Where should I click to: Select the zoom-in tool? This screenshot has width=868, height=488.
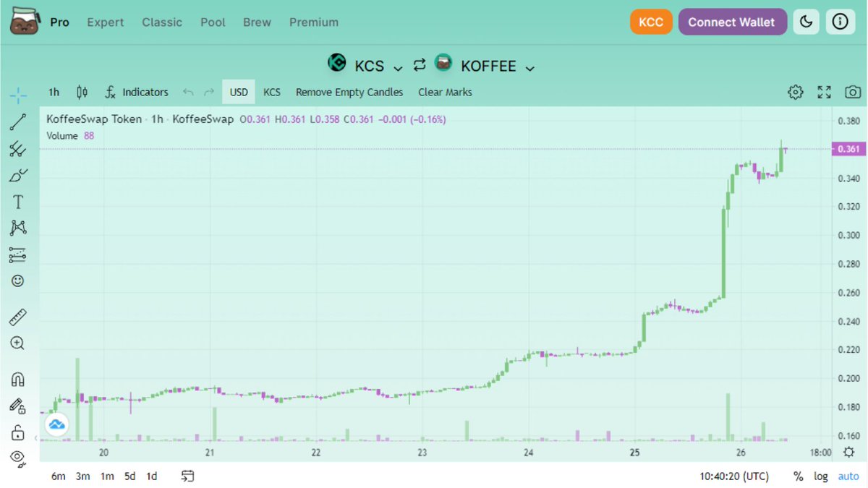click(17, 343)
